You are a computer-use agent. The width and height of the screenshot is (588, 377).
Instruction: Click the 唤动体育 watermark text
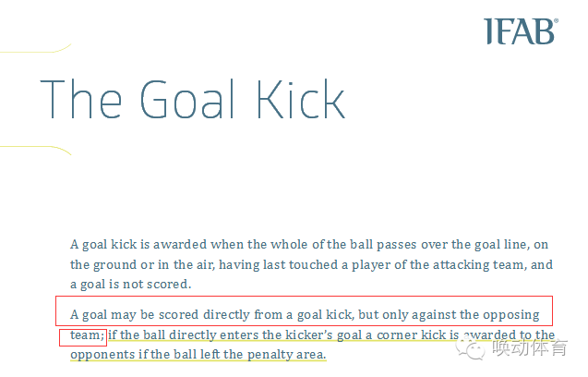(x=530, y=347)
